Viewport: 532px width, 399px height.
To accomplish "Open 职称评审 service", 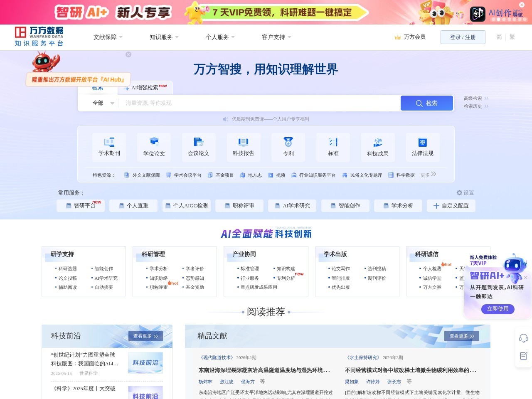I will point(239,206).
